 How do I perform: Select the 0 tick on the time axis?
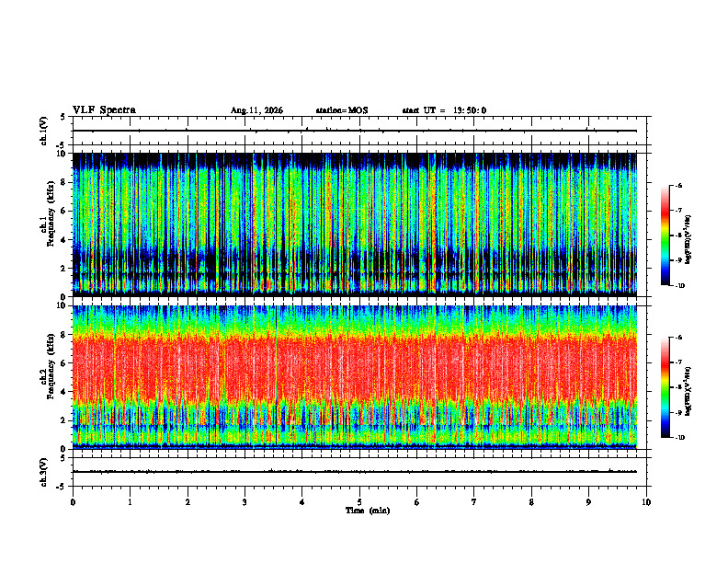coord(73,502)
